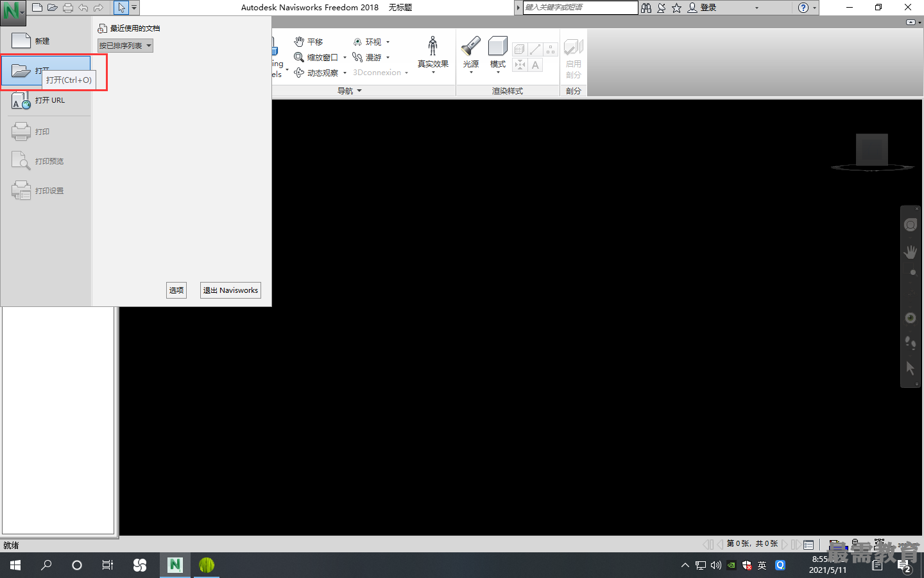The image size is (924, 578).
Task: Activate the Select cursor tool in quick access toolbar
Action: click(121, 8)
